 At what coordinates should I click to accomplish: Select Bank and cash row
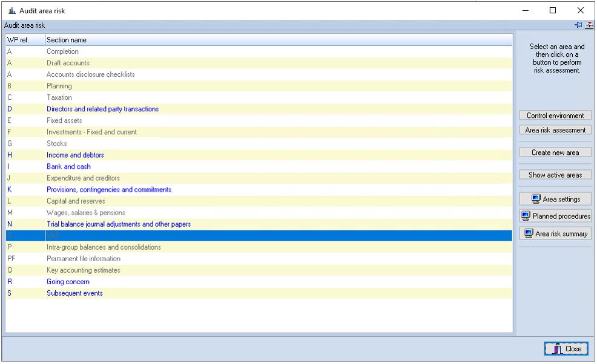click(x=259, y=167)
